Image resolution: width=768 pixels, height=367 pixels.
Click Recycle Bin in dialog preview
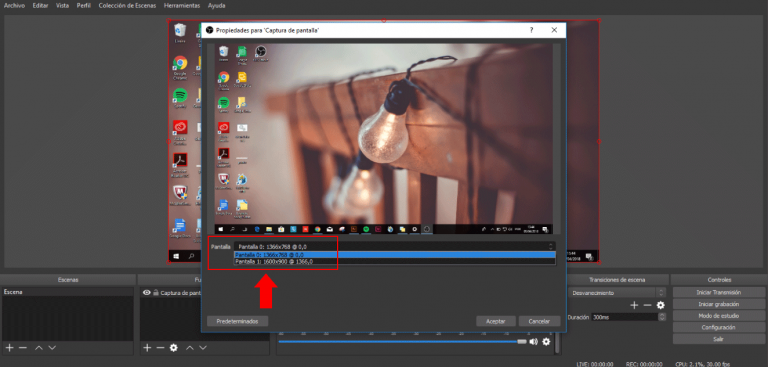coord(224,51)
